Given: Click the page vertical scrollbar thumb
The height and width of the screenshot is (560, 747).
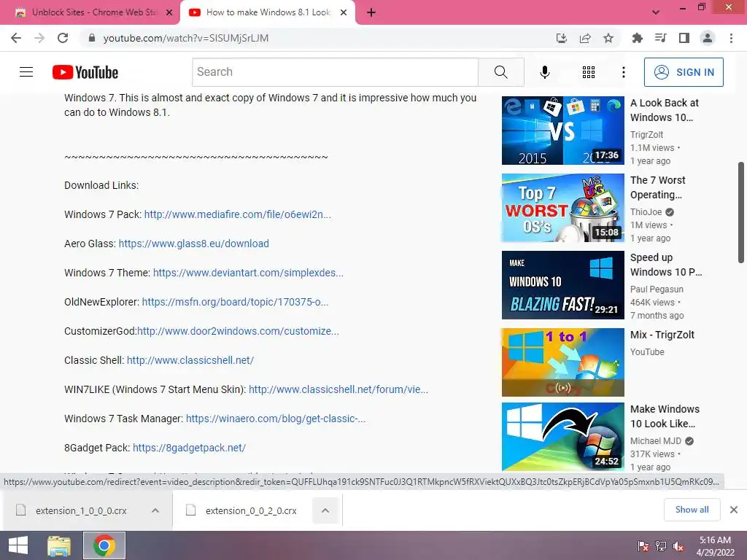Looking at the screenshot, I should [x=741, y=212].
